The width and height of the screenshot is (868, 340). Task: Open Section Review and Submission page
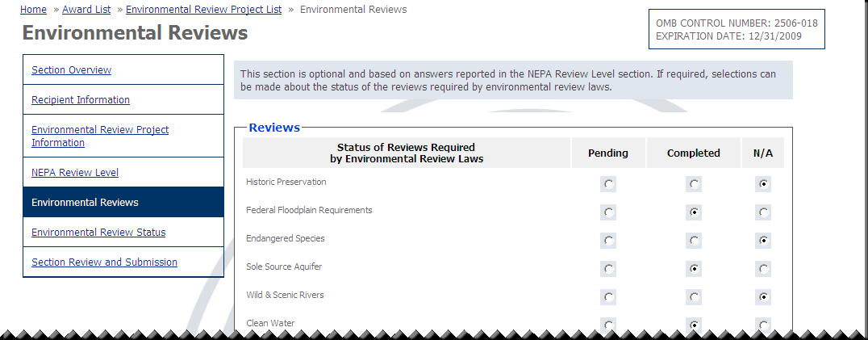104,262
